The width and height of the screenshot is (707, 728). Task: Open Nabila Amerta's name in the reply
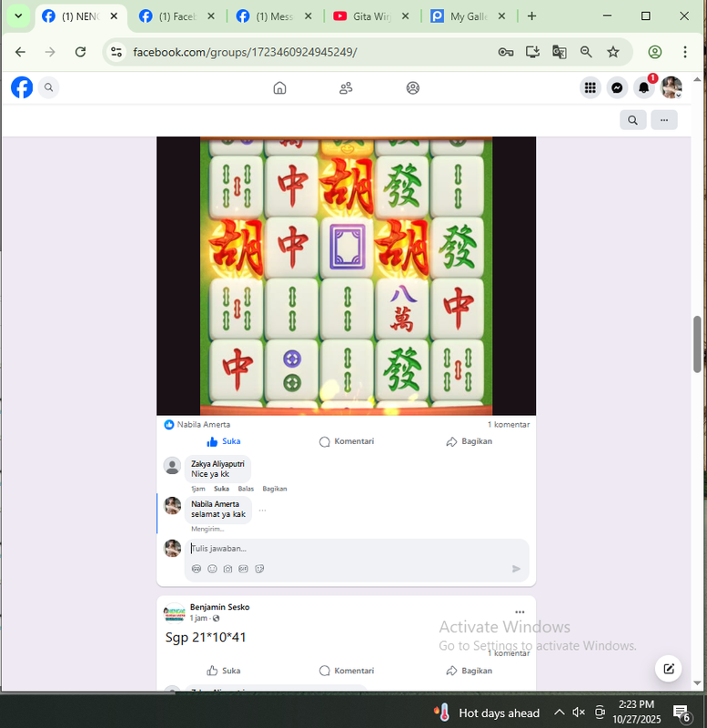[x=215, y=504]
